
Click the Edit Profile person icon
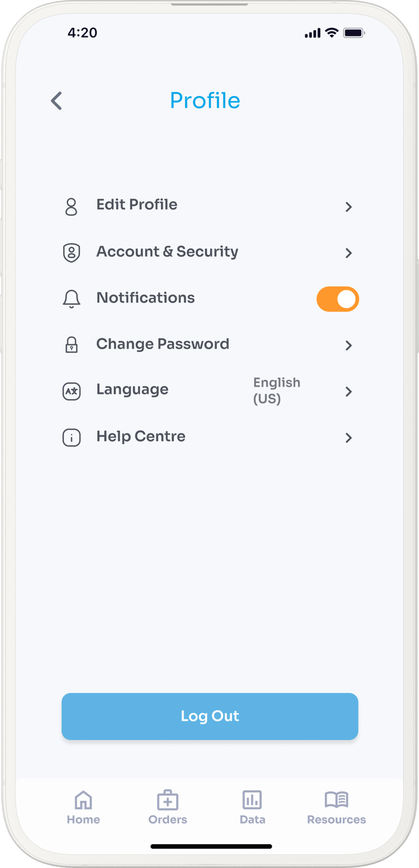click(x=71, y=207)
